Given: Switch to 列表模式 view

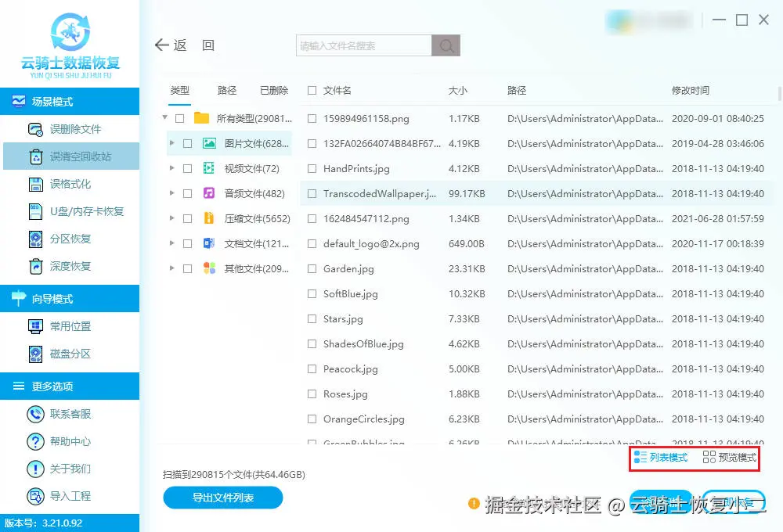Looking at the screenshot, I should click(x=661, y=457).
